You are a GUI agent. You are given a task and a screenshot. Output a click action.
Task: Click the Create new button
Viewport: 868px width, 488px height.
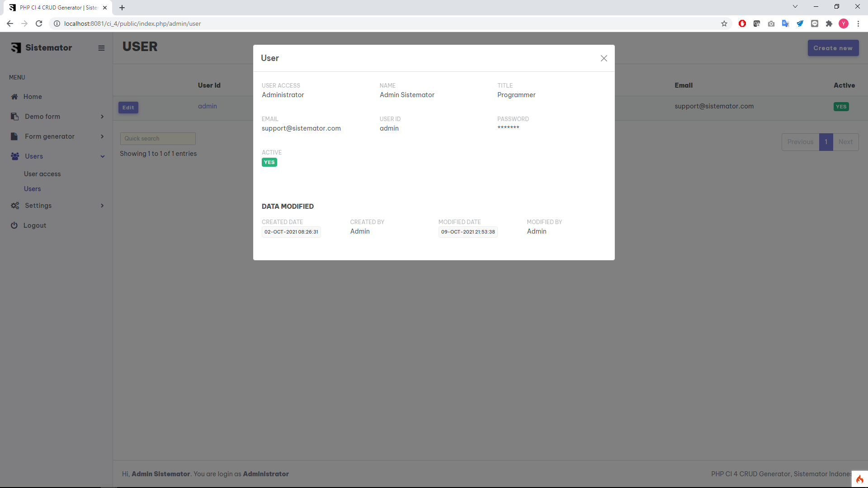click(833, 48)
